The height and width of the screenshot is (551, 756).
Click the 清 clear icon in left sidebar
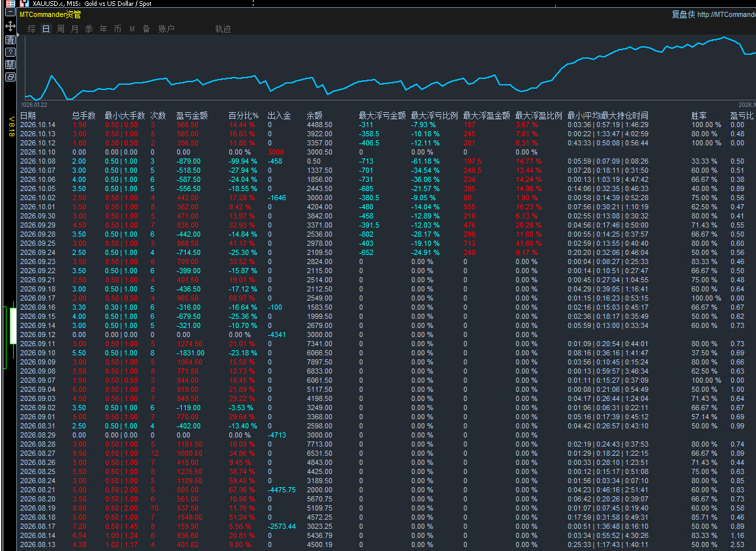[10, 40]
